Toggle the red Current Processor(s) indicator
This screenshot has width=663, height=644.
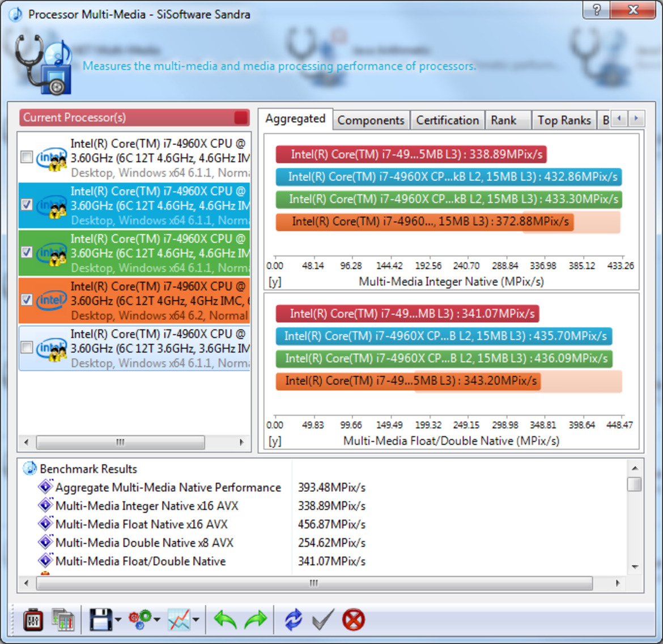241,117
